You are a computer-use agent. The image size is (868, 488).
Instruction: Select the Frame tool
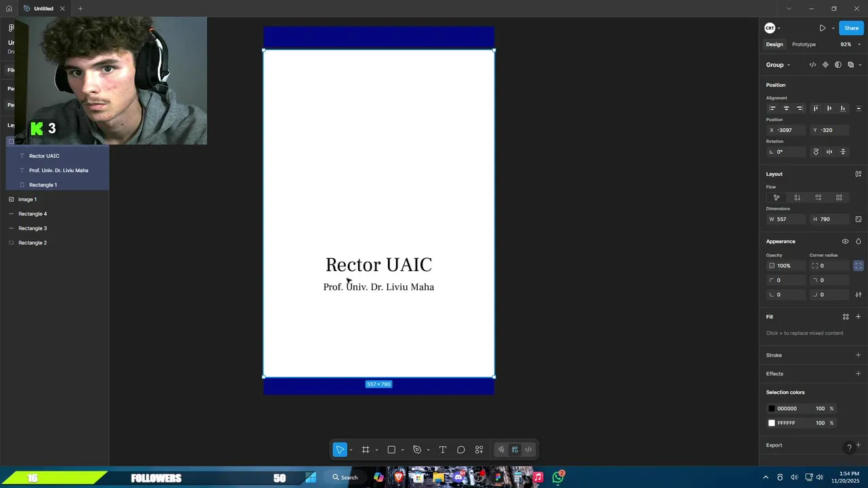(x=366, y=449)
